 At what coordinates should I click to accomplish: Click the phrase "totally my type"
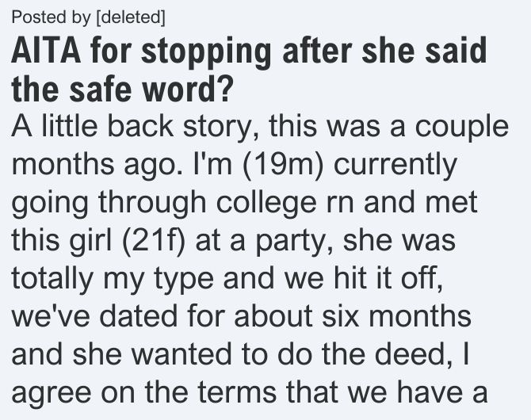tap(113, 280)
